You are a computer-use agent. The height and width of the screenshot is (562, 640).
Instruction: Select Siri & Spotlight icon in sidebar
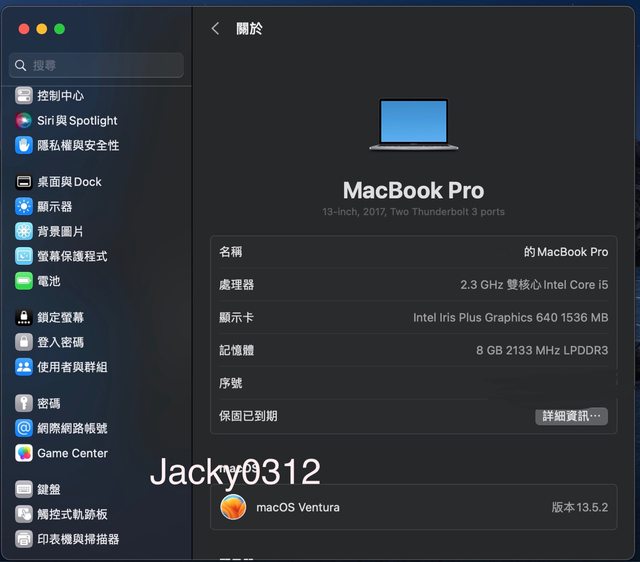point(24,121)
